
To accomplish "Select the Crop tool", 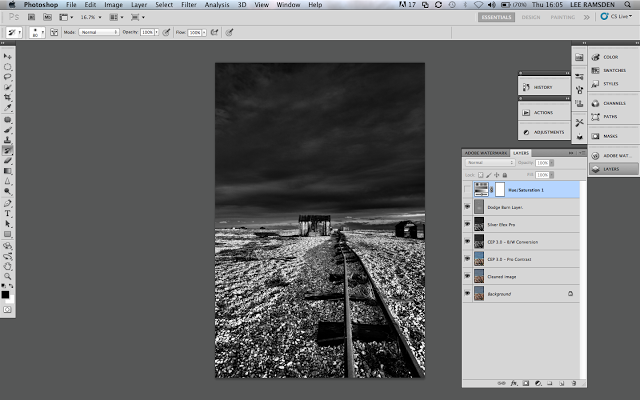I will pos(7,97).
